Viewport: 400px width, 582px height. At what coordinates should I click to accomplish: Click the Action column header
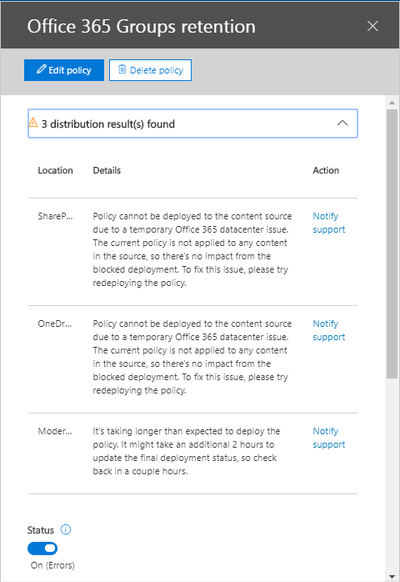click(x=326, y=170)
